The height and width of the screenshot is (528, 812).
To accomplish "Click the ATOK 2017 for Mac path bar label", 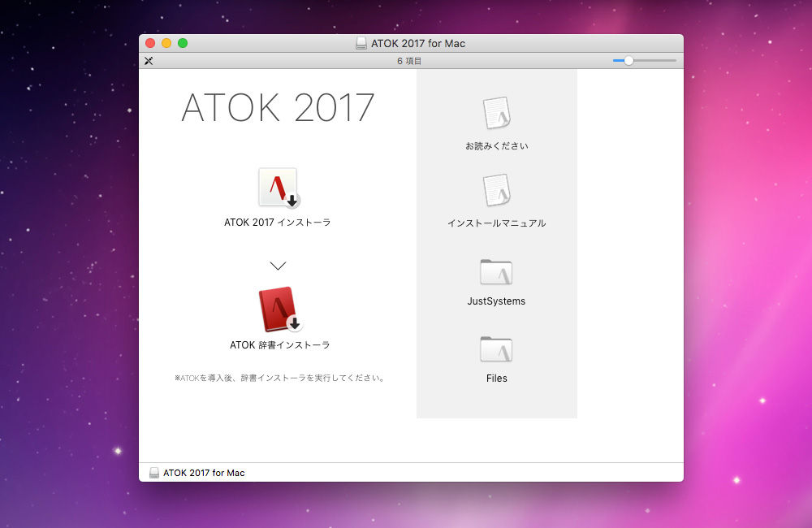I will point(204,473).
